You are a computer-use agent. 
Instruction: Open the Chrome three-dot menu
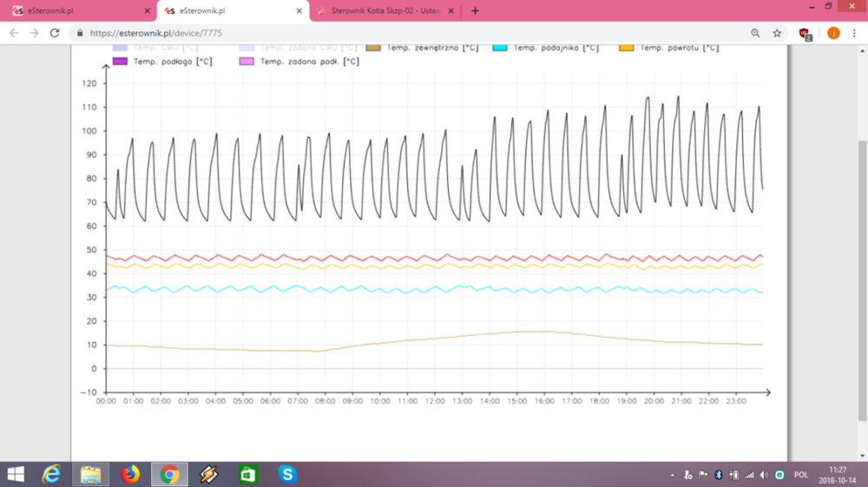tap(855, 33)
